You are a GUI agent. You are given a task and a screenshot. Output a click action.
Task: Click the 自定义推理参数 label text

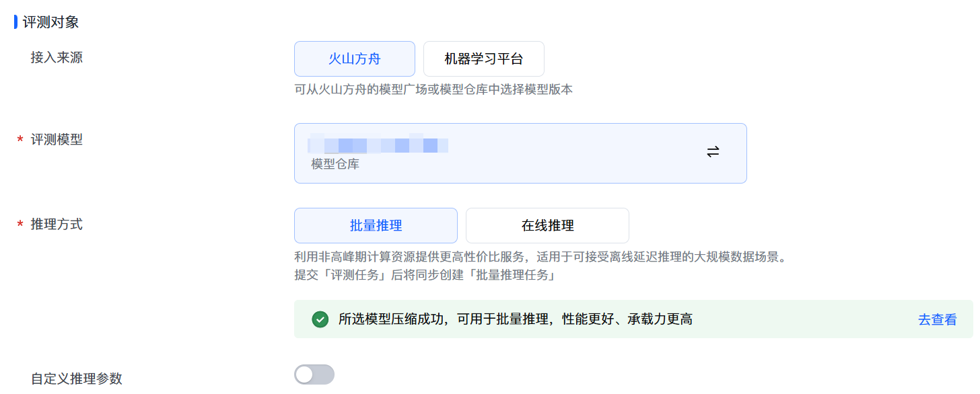click(77, 379)
